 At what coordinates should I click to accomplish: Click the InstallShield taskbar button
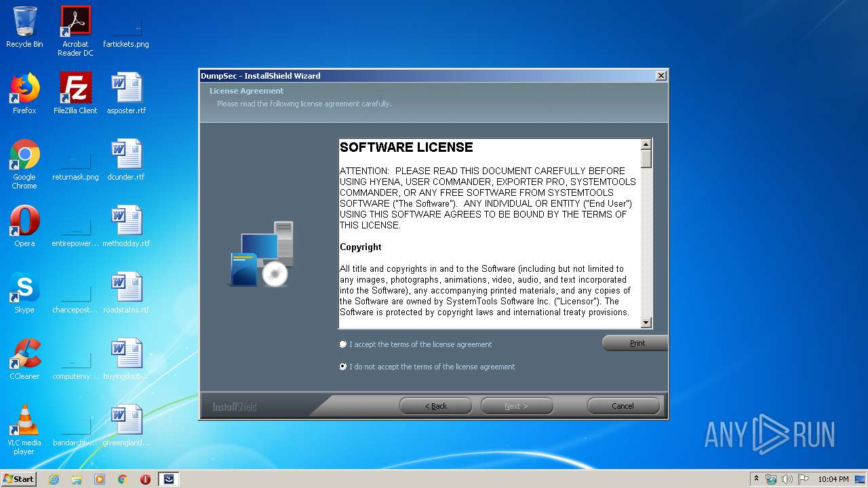(x=169, y=479)
